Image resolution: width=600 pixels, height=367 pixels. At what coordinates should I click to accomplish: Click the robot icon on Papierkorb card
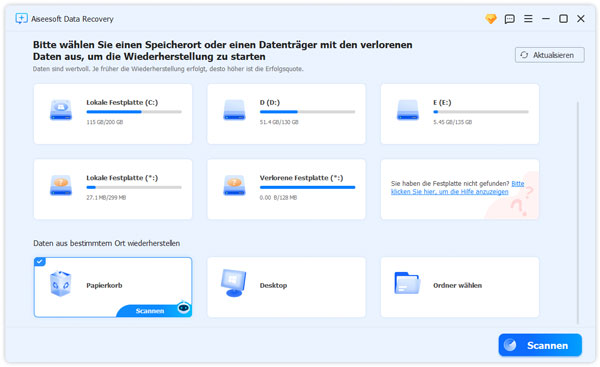184,307
